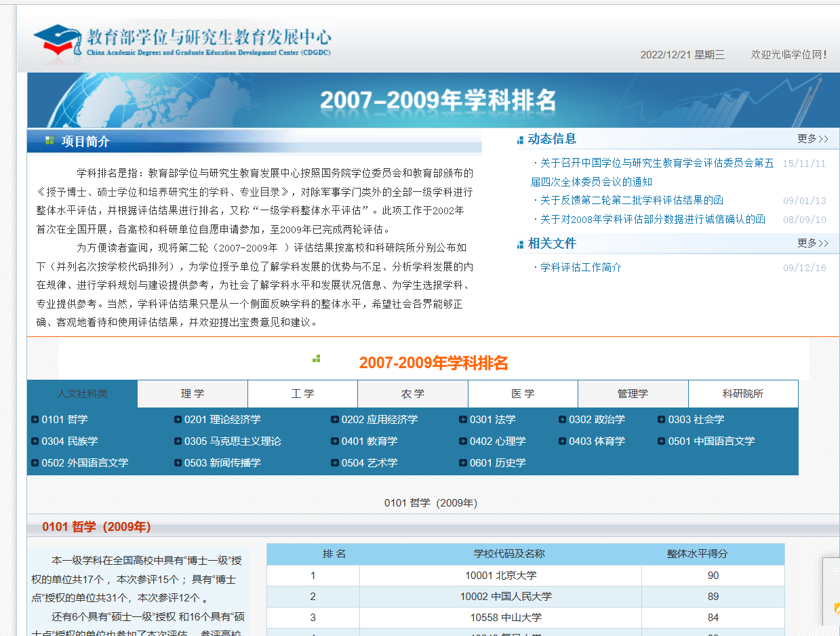Viewport: 840px width, 636px height.
Task: Click plus icon beside 0201 理论经济学
Action: coord(178,420)
